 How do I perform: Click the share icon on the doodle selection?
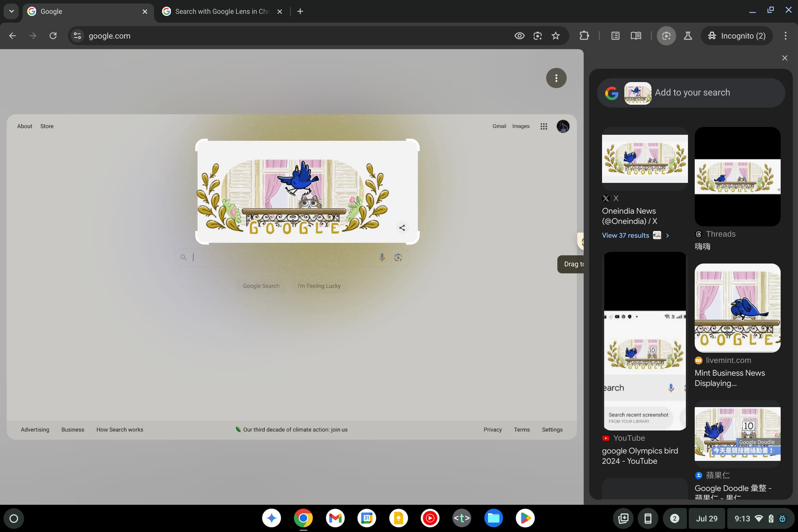point(402,228)
